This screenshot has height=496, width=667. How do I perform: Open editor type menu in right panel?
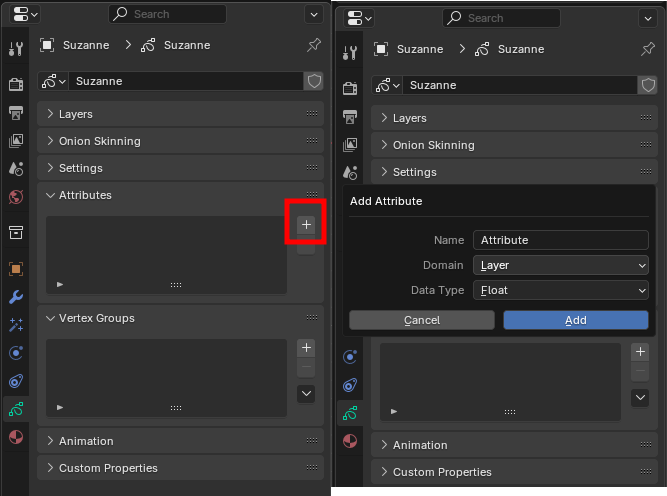[359, 18]
